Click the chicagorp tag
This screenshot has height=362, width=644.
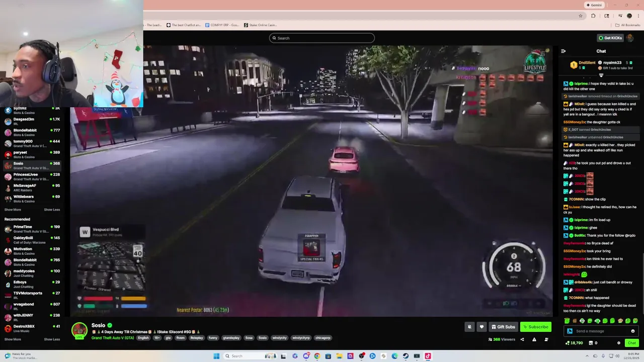(x=323, y=338)
